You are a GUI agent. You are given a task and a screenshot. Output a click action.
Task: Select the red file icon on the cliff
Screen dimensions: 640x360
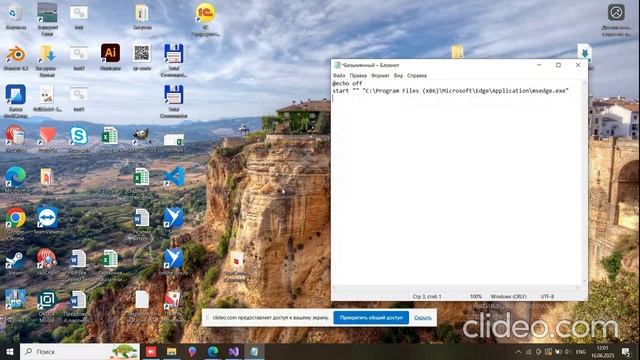237,266
